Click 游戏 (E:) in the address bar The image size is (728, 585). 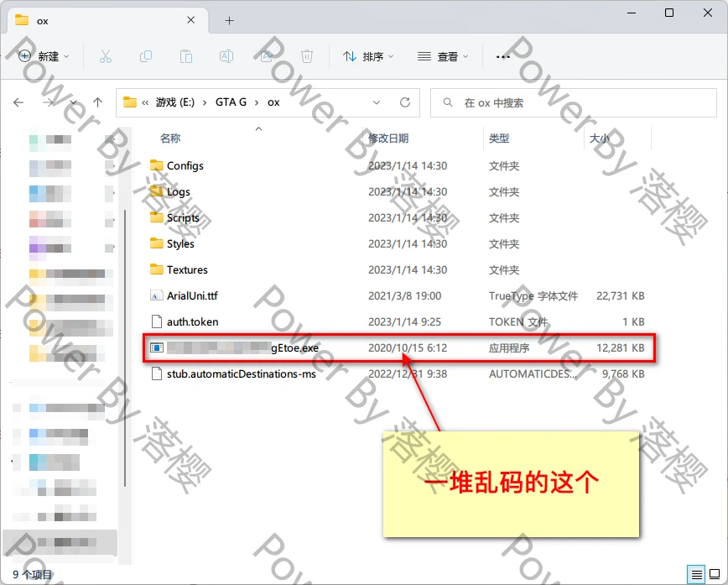tap(175, 102)
